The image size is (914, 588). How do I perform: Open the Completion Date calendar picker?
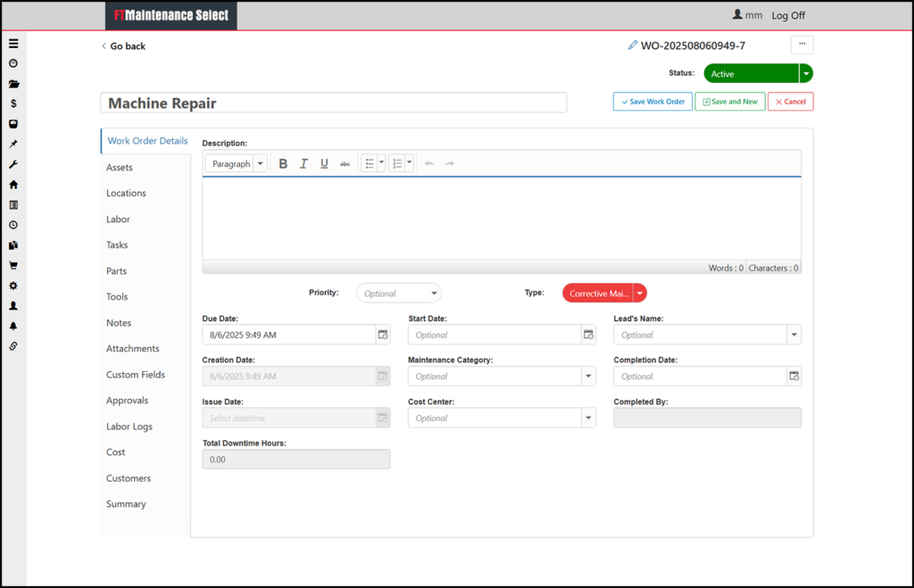point(794,376)
